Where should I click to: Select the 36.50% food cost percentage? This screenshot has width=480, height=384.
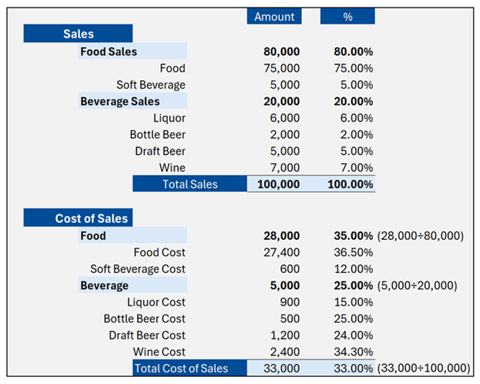pos(353,252)
